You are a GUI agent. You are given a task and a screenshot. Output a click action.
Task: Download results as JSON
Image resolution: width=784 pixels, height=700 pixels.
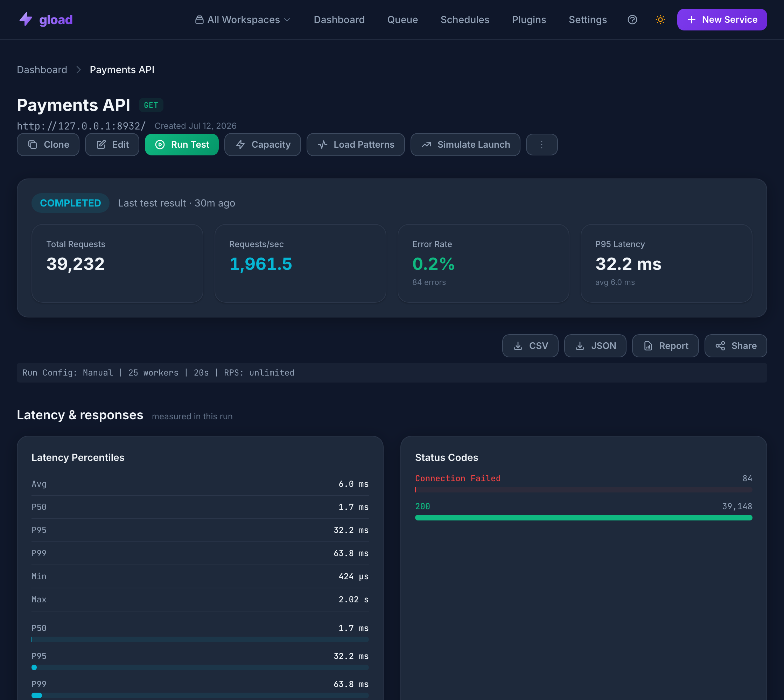[595, 346]
